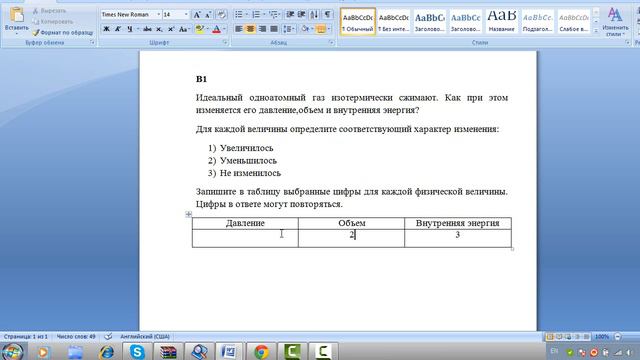Apply the Подзаголовок style
Screen dimensions: 640x360
point(538,22)
